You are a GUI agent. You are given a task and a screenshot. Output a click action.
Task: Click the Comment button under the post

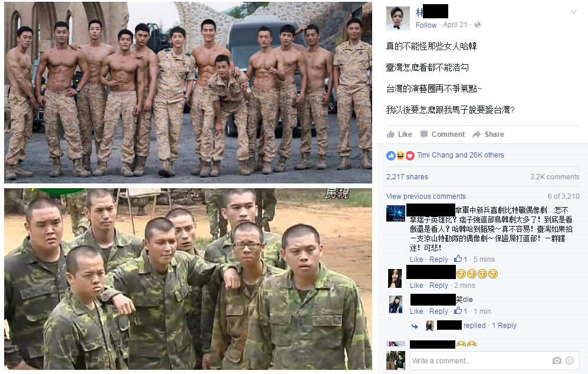442,134
